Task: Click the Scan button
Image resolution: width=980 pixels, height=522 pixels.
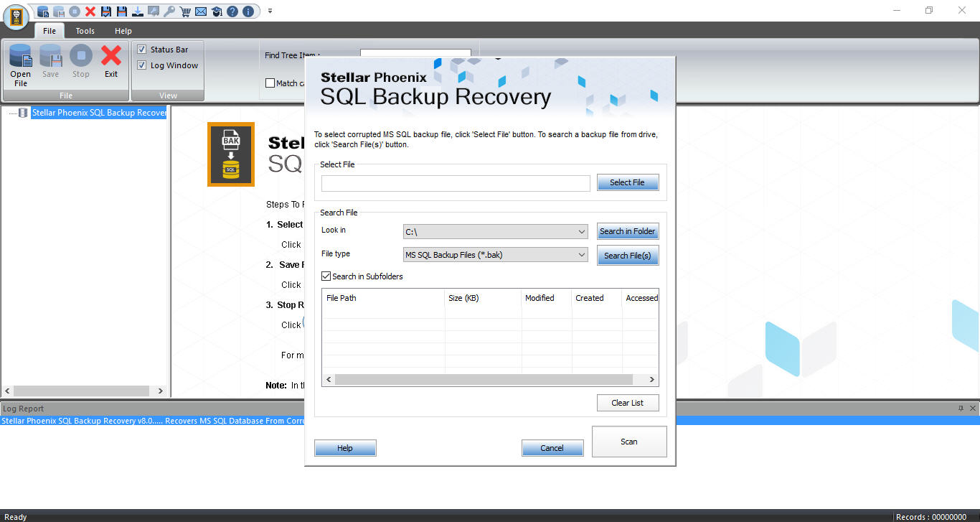Action: pos(629,442)
